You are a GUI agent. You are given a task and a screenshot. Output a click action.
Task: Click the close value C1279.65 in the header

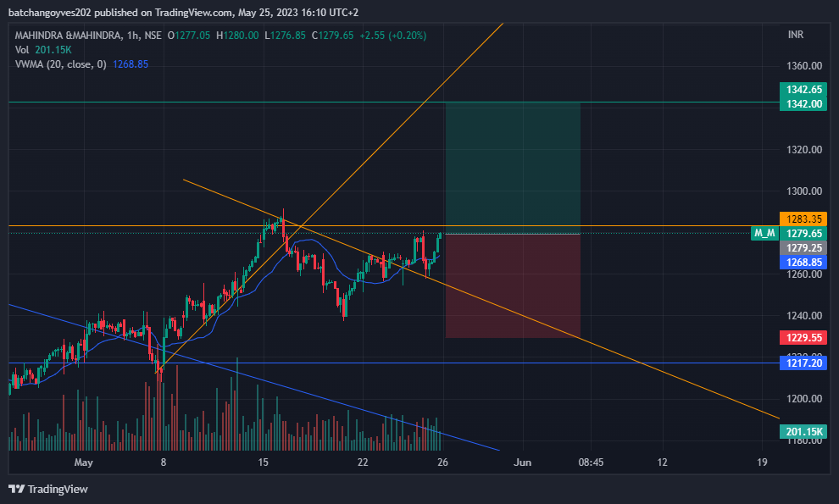pos(332,36)
